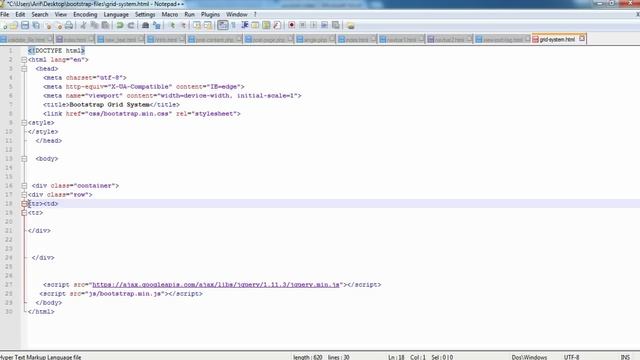Collapse the style block fold on line 9
The width and height of the screenshot is (640, 360).
pyautogui.click(x=24, y=122)
